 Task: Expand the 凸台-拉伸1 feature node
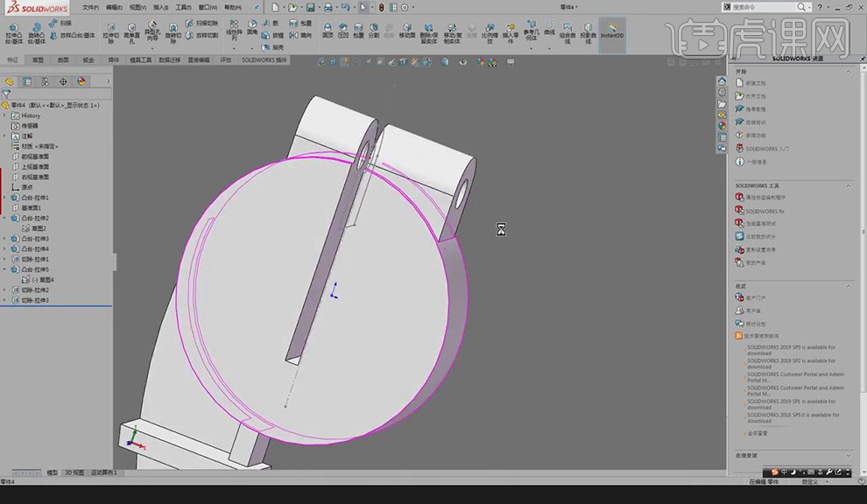[x=5, y=198]
